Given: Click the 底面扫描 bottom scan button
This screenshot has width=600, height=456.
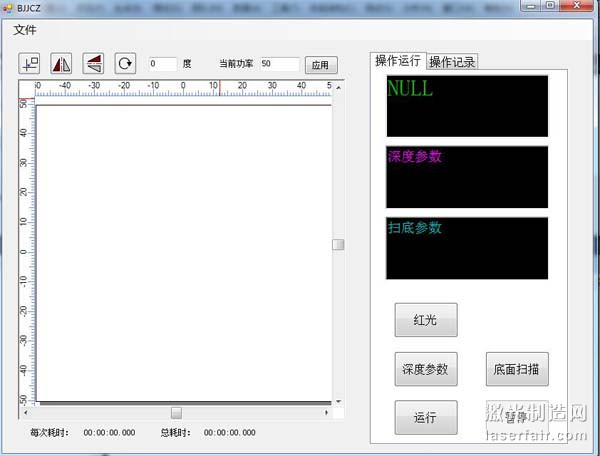Looking at the screenshot, I should [x=517, y=369].
